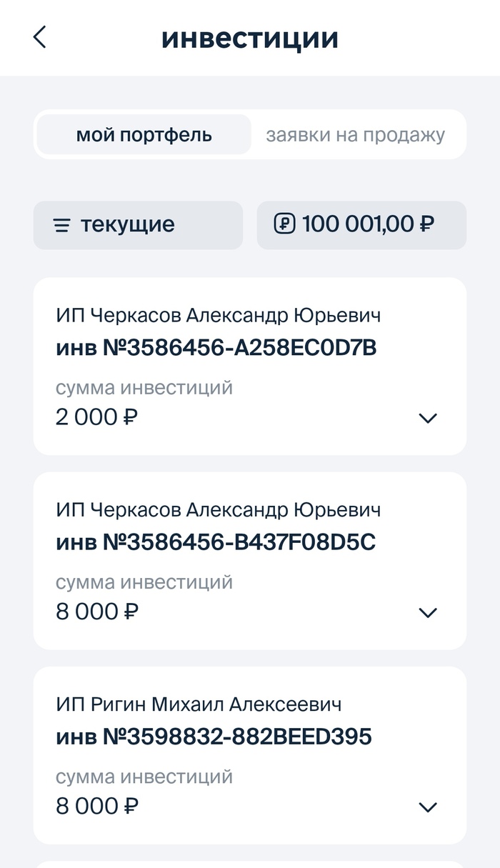The image size is (500, 868).
Task: Click the инвестиции page title
Action: pyautogui.click(x=250, y=38)
